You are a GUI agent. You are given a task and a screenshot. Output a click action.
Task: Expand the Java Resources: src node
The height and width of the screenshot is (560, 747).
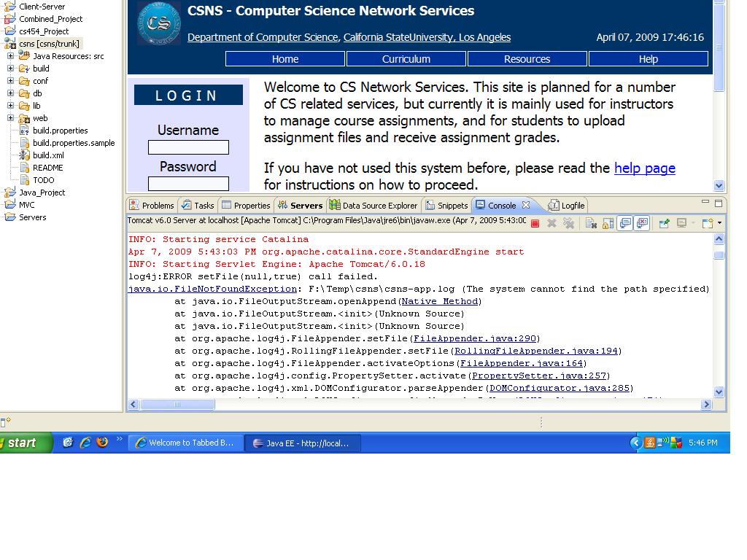point(11,56)
